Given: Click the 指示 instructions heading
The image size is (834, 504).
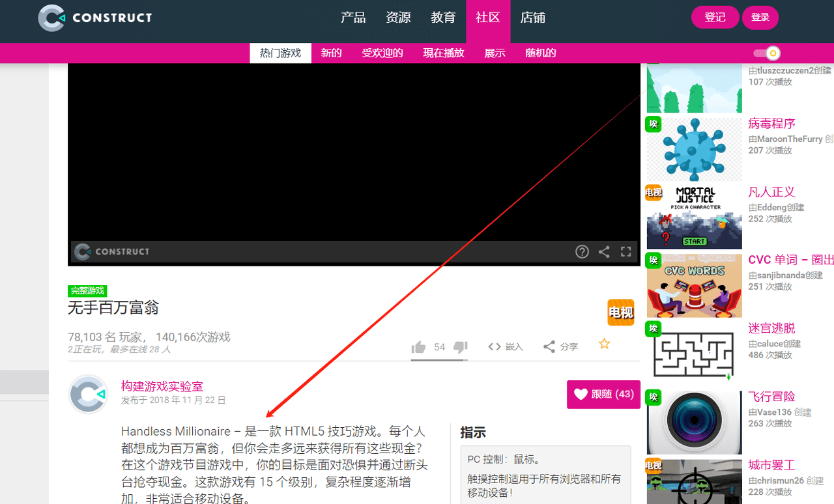Looking at the screenshot, I should click(473, 432).
